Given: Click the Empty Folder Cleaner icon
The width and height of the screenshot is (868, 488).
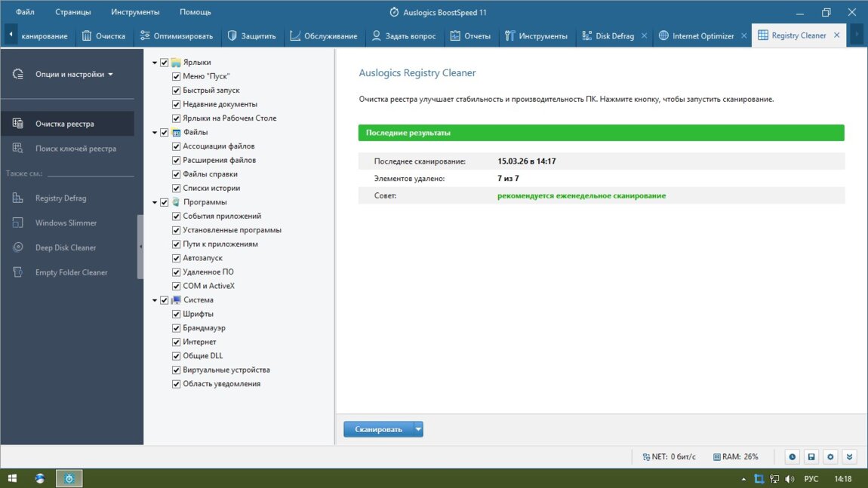Looking at the screenshot, I should coord(18,272).
